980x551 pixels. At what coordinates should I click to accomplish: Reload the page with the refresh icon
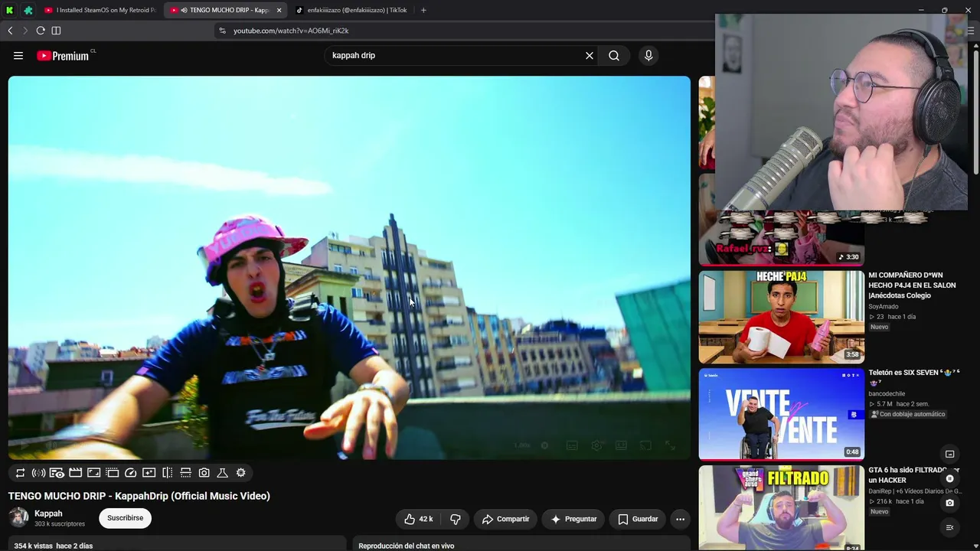click(41, 31)
